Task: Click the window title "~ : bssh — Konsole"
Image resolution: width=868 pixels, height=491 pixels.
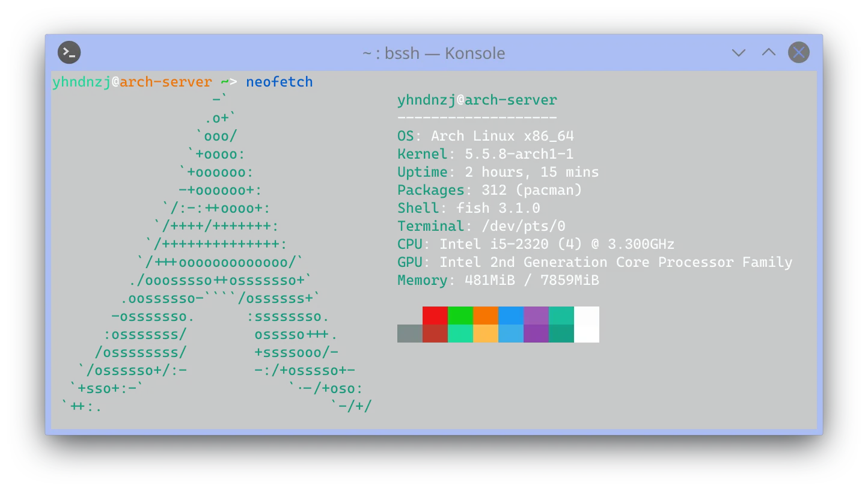Action: point(433,53)
